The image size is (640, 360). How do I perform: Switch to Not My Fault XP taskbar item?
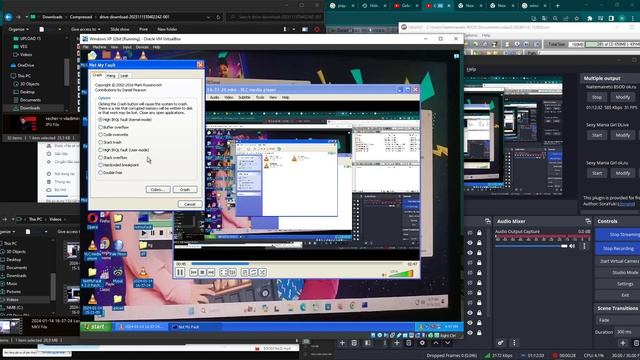(195, 327)
